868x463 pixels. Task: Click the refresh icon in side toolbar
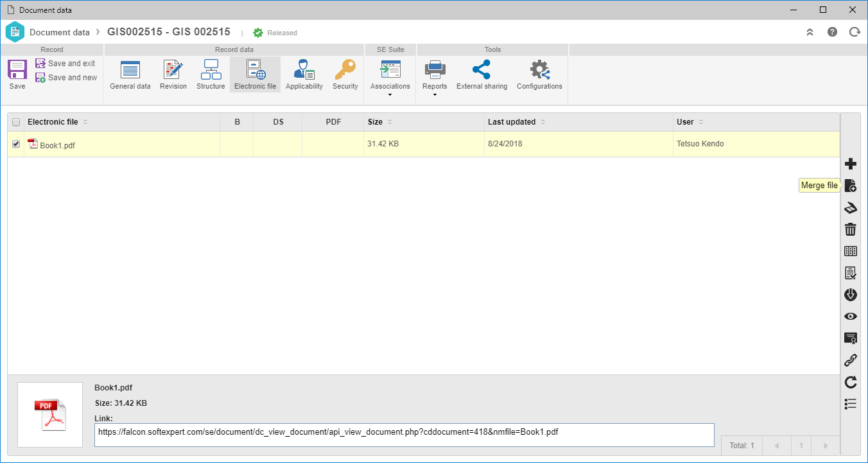click(x=851, y=382)
